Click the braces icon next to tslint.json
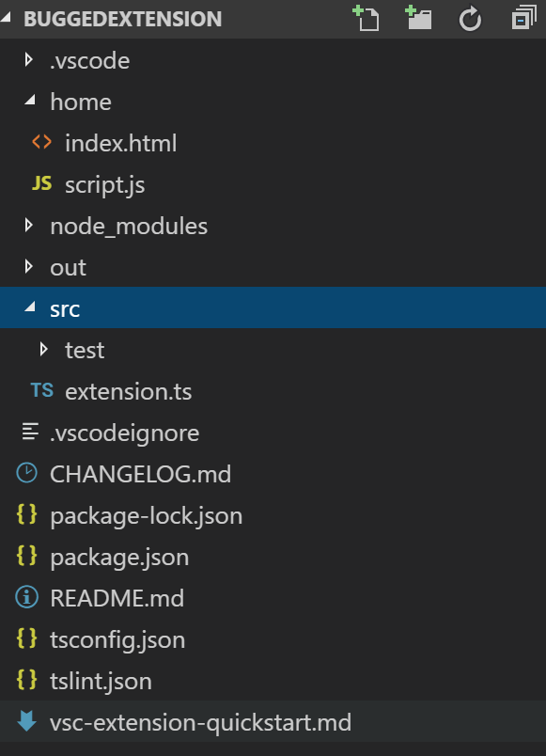The width and height of the screenshot is (546, 756). [25, 681]
